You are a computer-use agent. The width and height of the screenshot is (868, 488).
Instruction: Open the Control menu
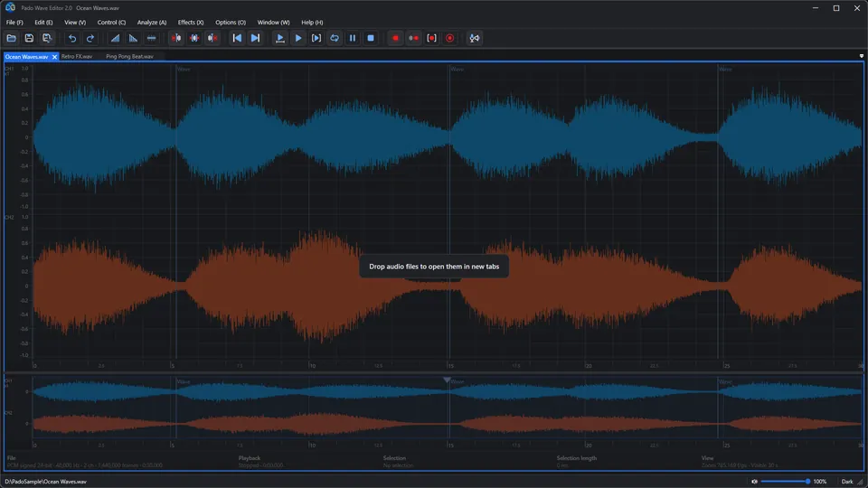[x=111, y=22]
